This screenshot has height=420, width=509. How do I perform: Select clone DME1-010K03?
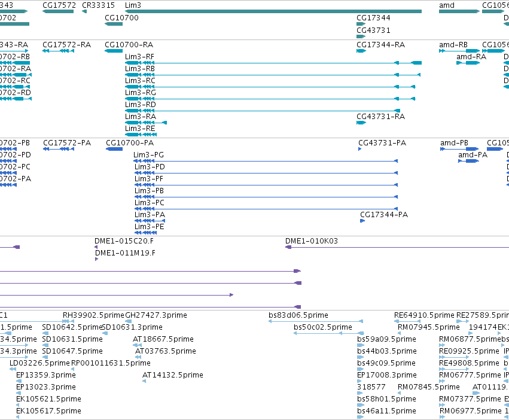click(311, 241)
